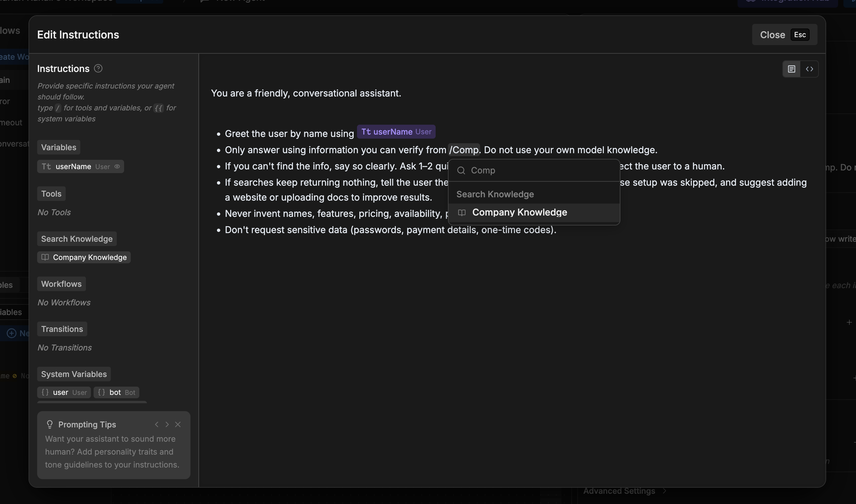Image resolution: width=856 pixels, height=504 pixels.
Task: Click the search magnifier icon in the Comp popup
Action: coord(461,170)
